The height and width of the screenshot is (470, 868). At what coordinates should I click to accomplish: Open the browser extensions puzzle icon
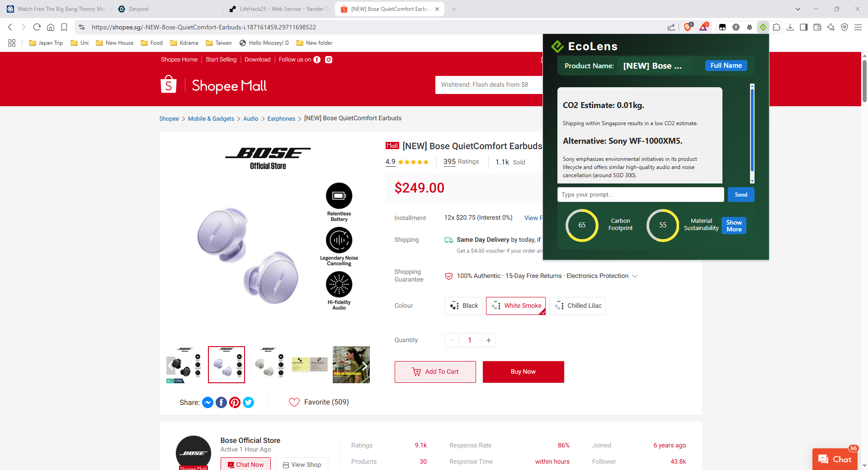point(777,27)
